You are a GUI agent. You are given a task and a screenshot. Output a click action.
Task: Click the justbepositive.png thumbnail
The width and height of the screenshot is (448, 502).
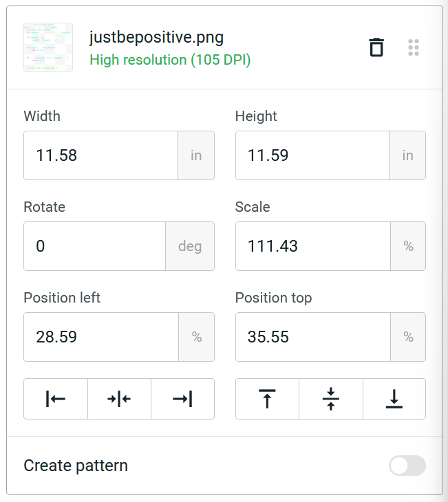(48, 47)
